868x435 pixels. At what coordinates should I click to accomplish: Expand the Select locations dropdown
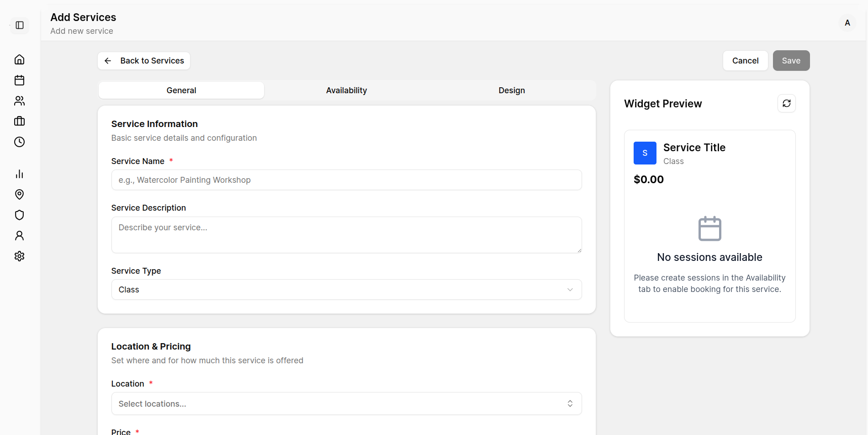[346, 403]
